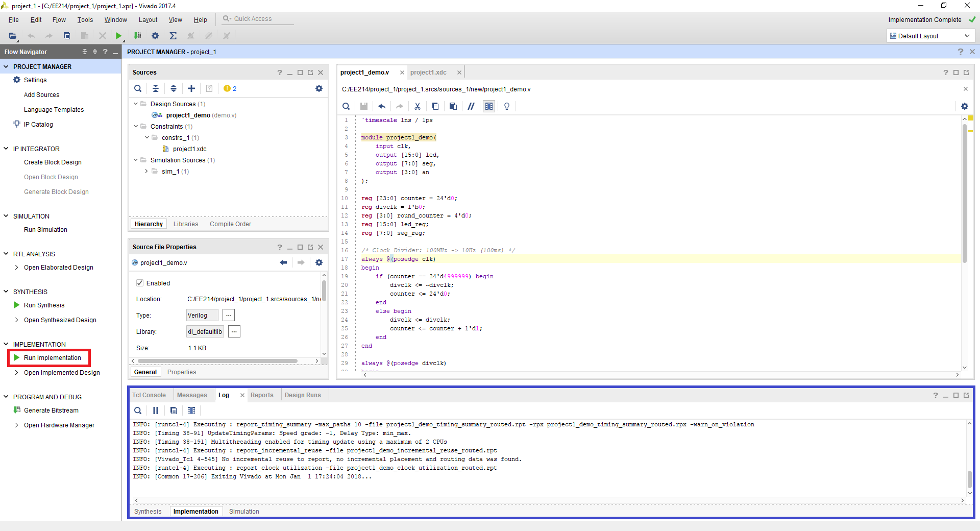
Task: Click the search icon in Sources panel
Action: tap(138, 88)
